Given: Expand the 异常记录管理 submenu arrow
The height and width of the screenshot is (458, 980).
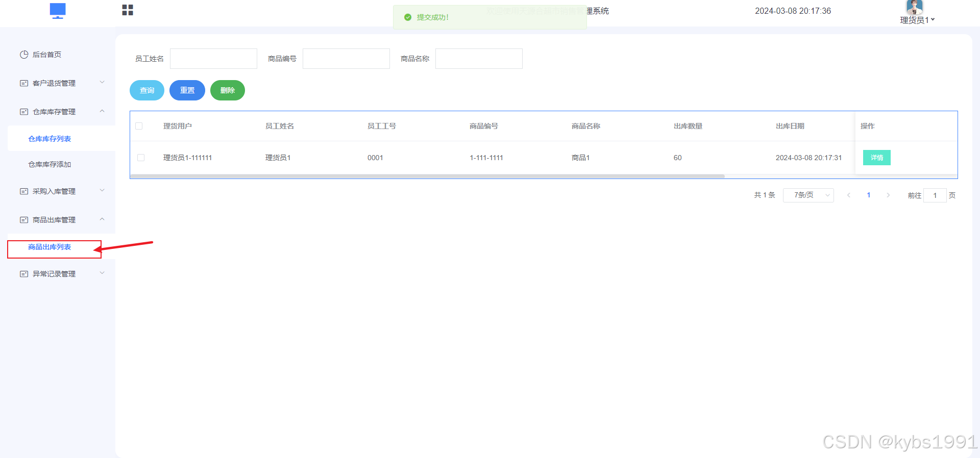Looking at the screenshot, I should 102,273.
